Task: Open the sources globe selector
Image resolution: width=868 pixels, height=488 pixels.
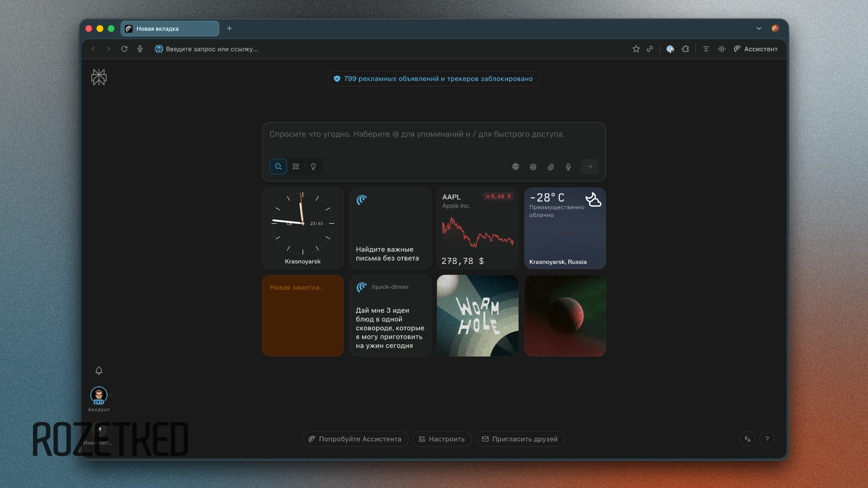Action: point(515,167)
